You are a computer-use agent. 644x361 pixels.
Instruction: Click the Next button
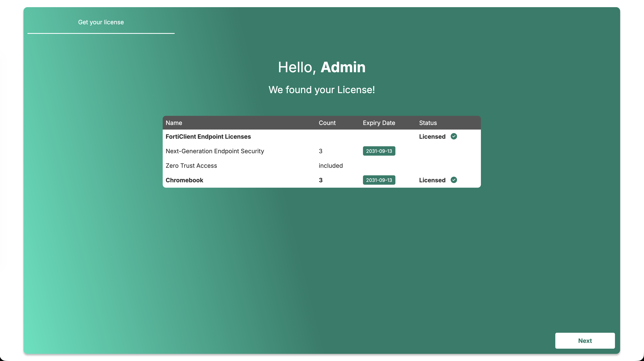click(x=585, y=341)
